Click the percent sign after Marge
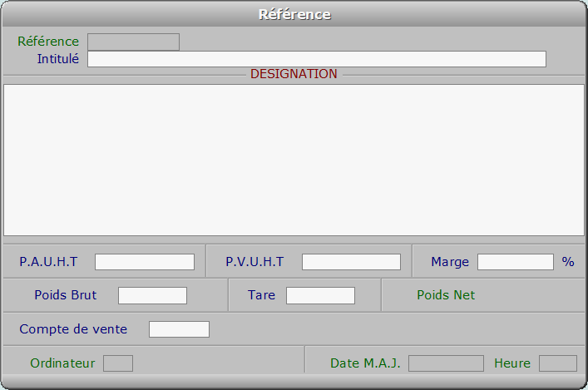 click(x=568, y=262)
